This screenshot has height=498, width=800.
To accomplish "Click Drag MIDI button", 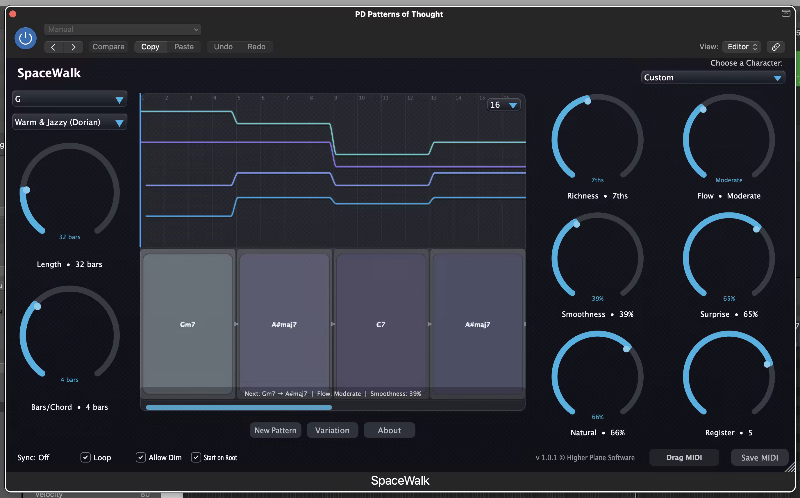I will pos(684,458).
